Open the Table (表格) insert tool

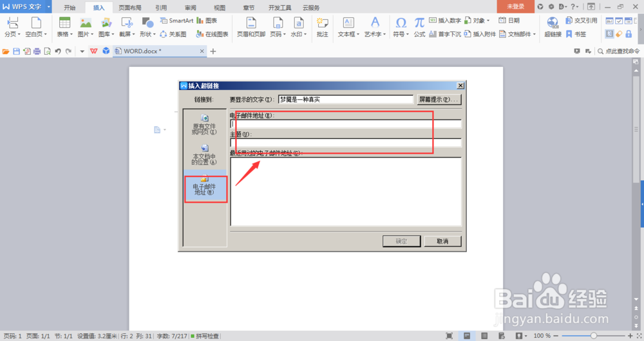click(64, 27)
